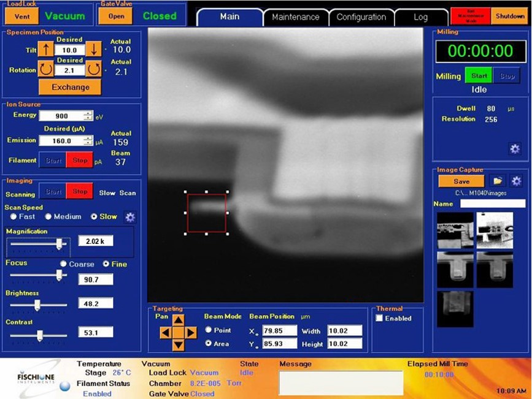Start milling with green Start button

(x=479, y=76)
